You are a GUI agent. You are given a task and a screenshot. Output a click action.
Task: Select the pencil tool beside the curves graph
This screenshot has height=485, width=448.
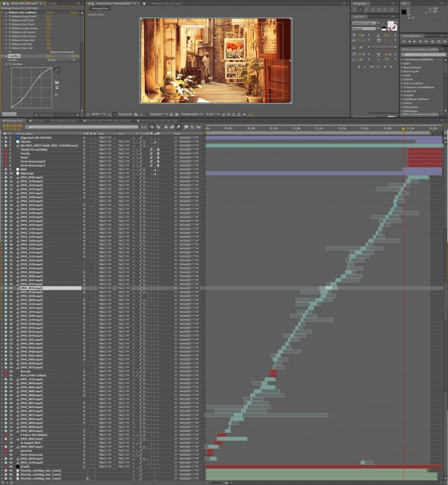pyautogui.click(x=57, y=75)
